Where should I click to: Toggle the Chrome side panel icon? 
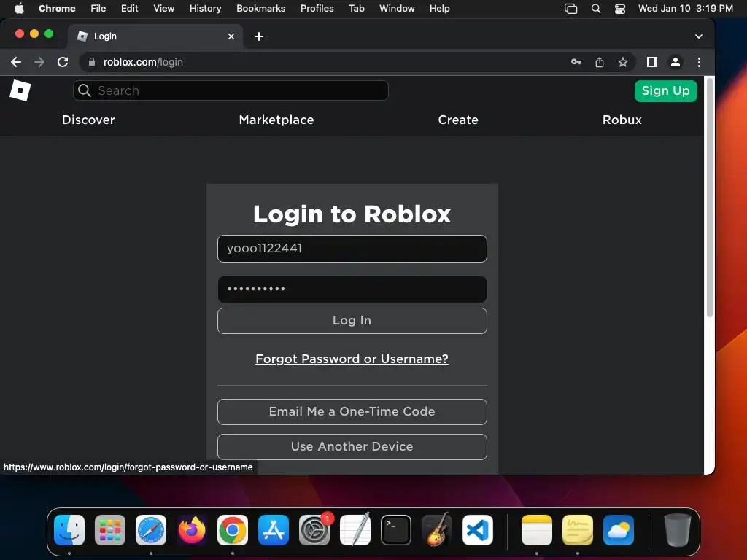pyautogui.click(x=651, y=62)
